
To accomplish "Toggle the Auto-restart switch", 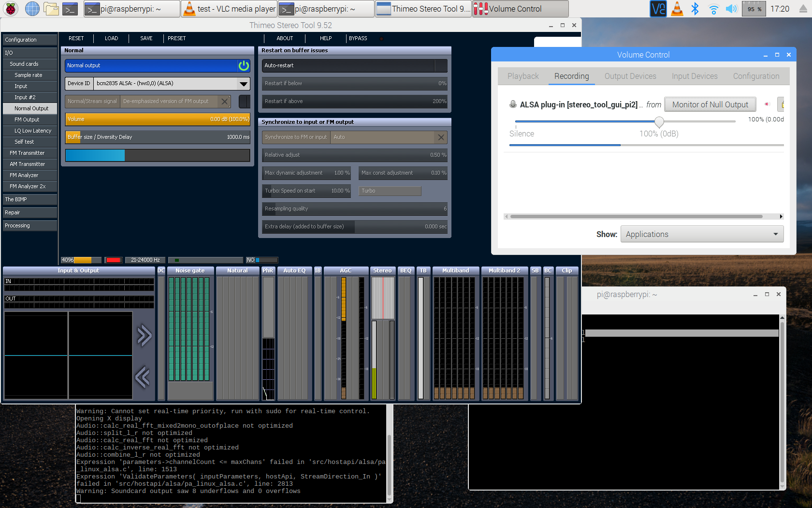I will pos(441,65).
